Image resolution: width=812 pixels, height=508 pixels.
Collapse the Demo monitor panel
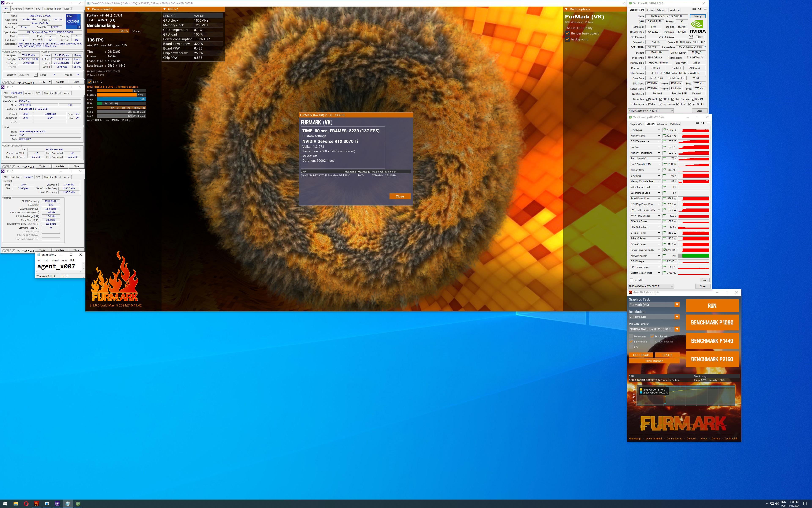pos(89,9)
